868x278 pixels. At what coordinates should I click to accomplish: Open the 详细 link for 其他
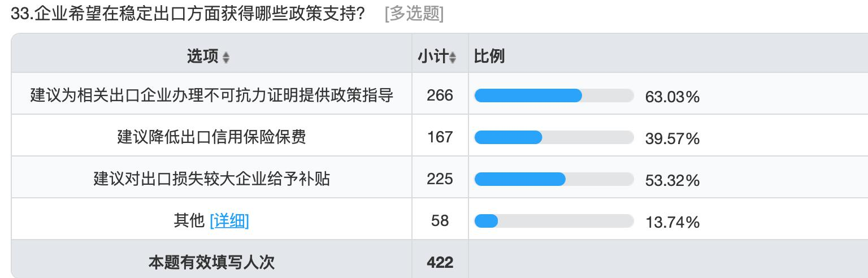point(229,220)
